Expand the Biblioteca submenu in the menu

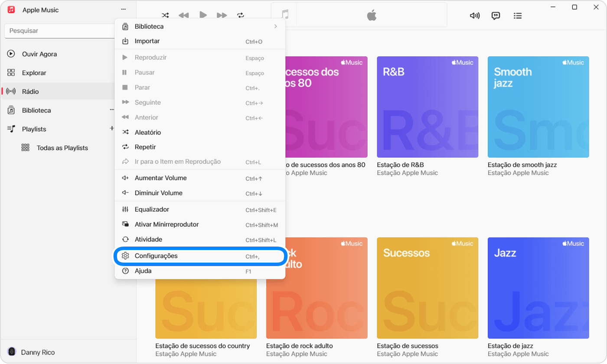pos(200,26)
